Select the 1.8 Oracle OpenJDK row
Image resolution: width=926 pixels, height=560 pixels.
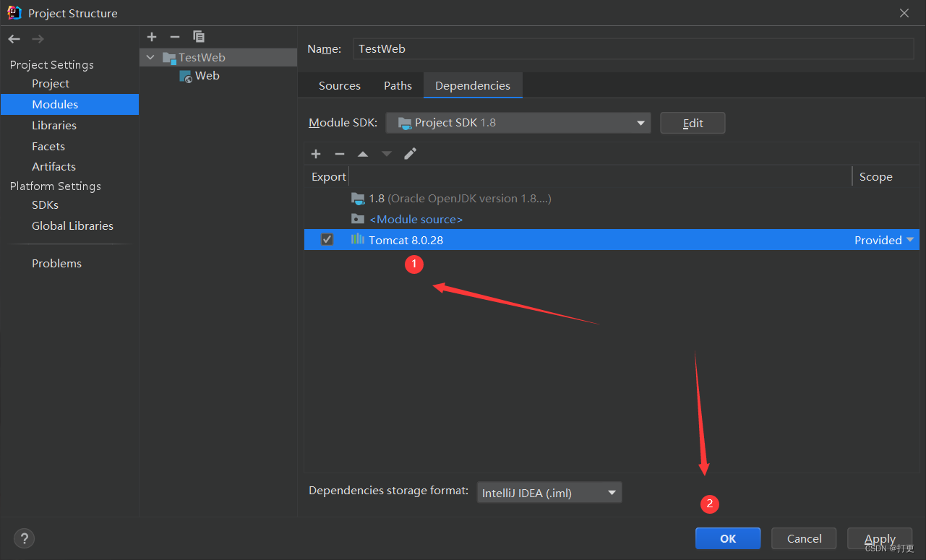point(612,199)
